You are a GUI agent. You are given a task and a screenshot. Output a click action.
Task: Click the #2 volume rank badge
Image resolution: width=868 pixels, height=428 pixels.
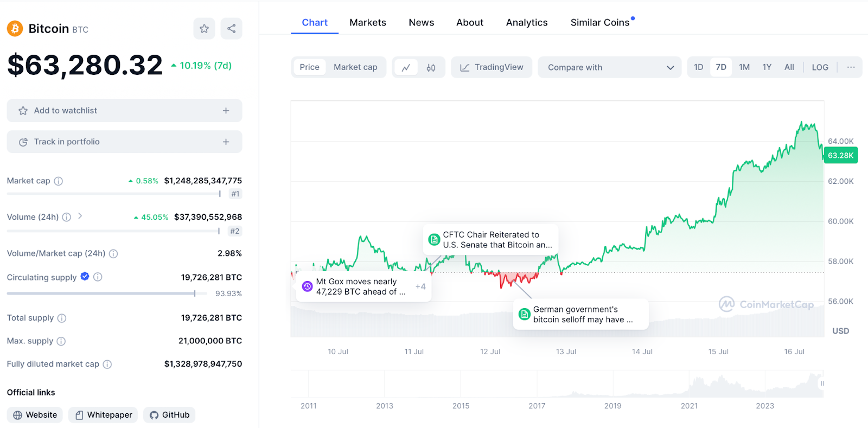(234, 231)
